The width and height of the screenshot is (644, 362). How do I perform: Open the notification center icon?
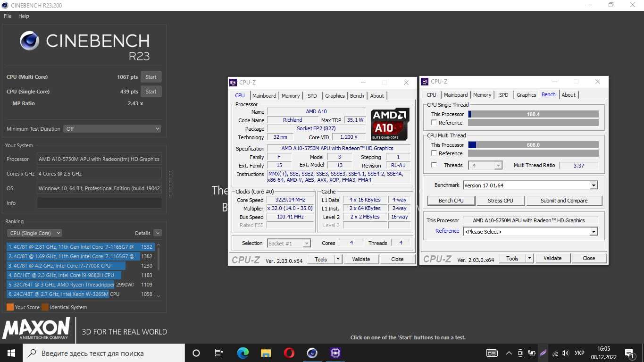point(629,353)
